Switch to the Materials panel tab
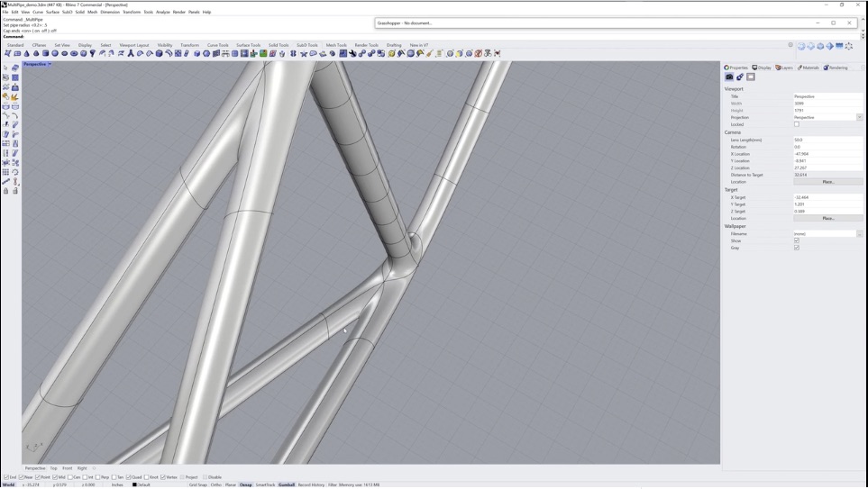 [x=809, y=68]
